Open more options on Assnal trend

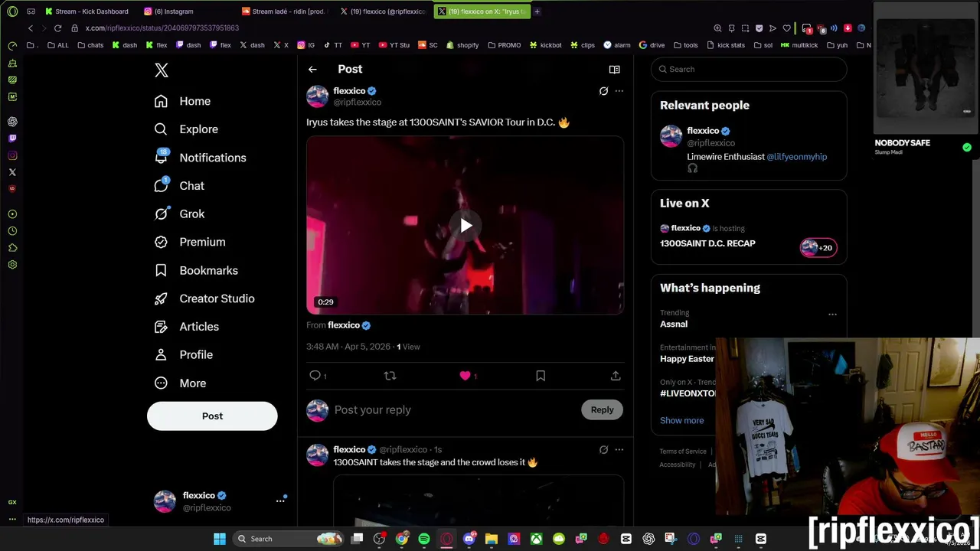(832, 315)
